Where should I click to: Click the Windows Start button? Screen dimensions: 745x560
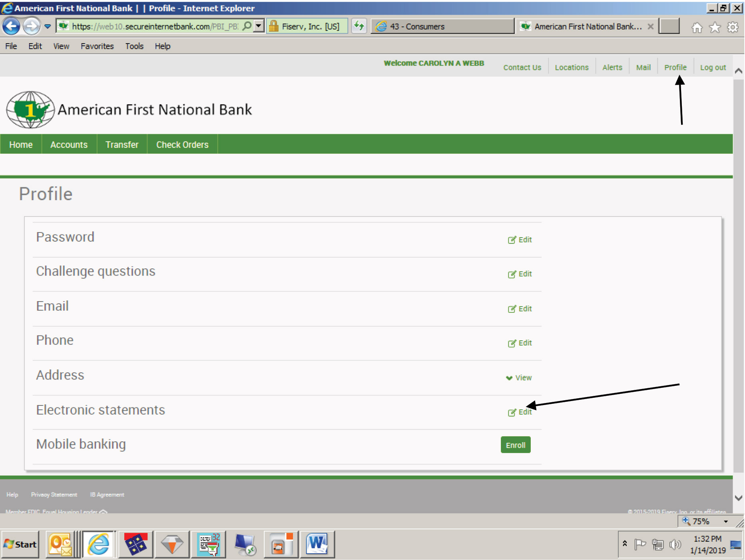20,544
